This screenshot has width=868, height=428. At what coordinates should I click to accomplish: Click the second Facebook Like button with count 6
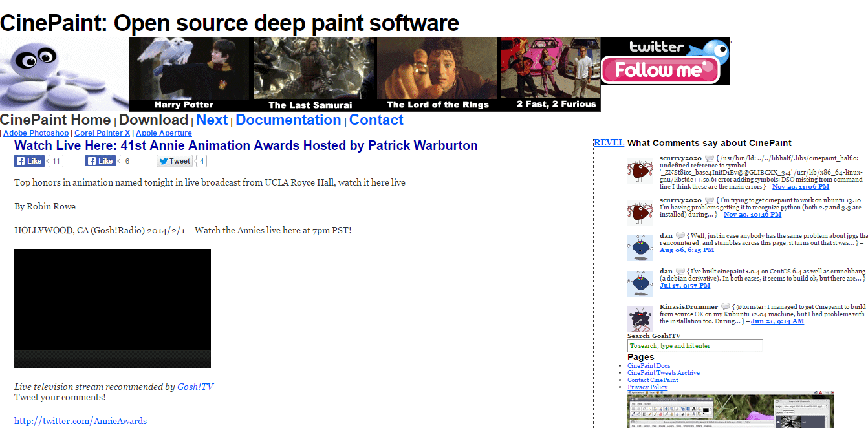(x=100, y=161)
